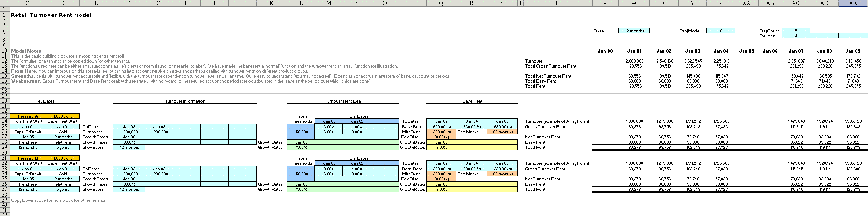
Task: Click Tenant A's GrowEvery '12 months' cell
Action: click(x=129, y=147)
